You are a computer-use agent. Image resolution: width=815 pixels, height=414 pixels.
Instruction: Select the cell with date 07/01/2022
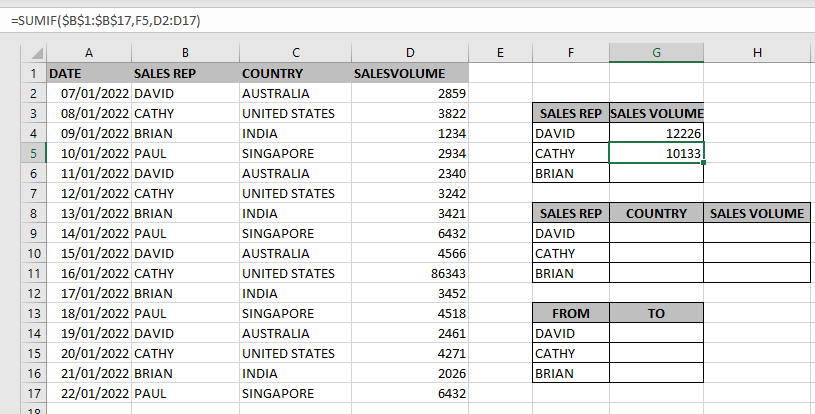click(x=89, y=94)
